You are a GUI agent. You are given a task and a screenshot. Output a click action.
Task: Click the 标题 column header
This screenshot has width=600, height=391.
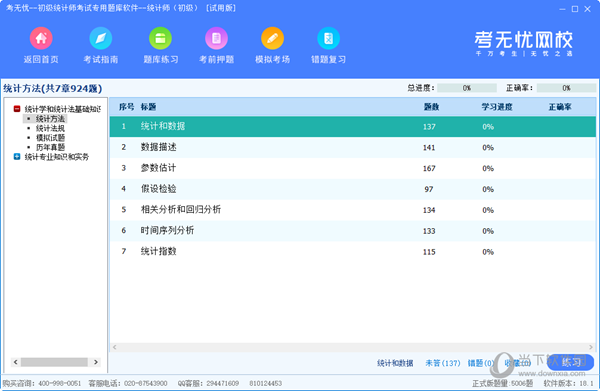point(148,107)
